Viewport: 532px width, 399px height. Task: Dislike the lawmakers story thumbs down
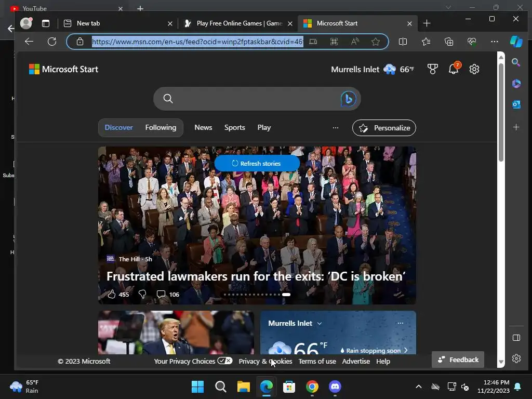point(142,294)
